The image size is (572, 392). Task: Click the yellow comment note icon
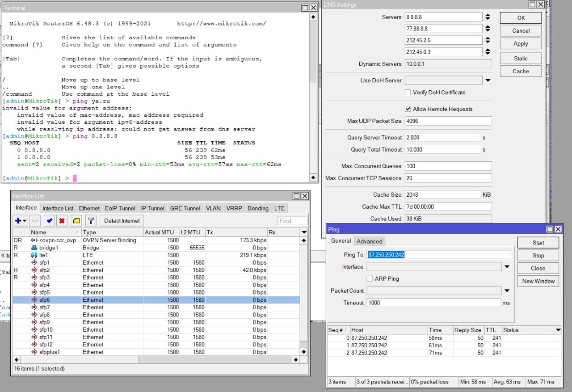(76, 220)
